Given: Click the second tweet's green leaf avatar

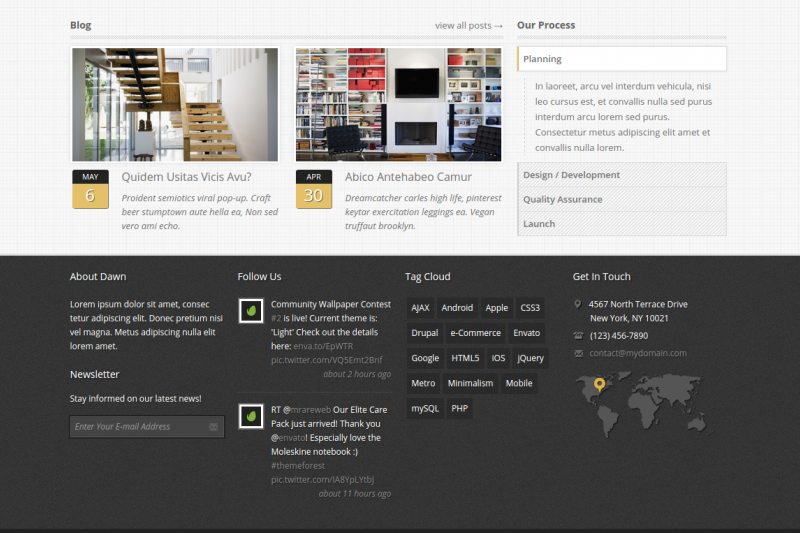Looking at the screenshot, I should click(x=251, y=415).
